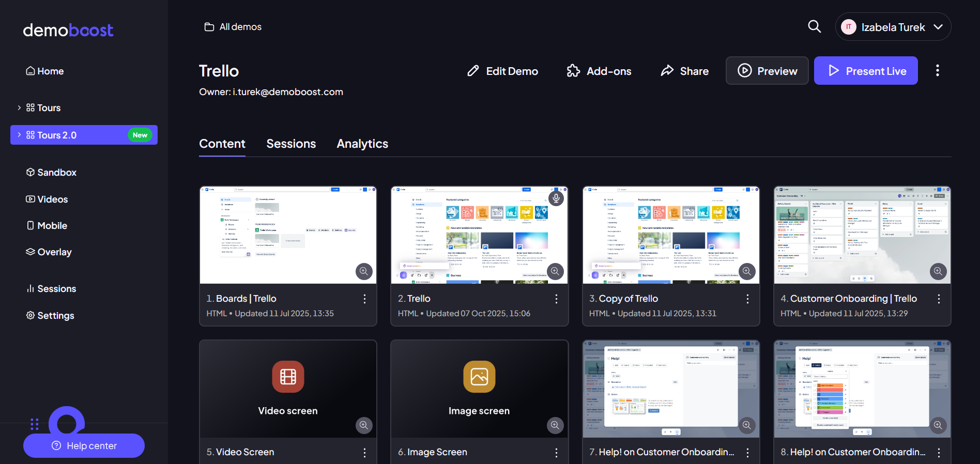Image resolution: width=980 pixels, height=464 pixels.
Task: Open options menu for screen 8 Help!
Action: 939,453
